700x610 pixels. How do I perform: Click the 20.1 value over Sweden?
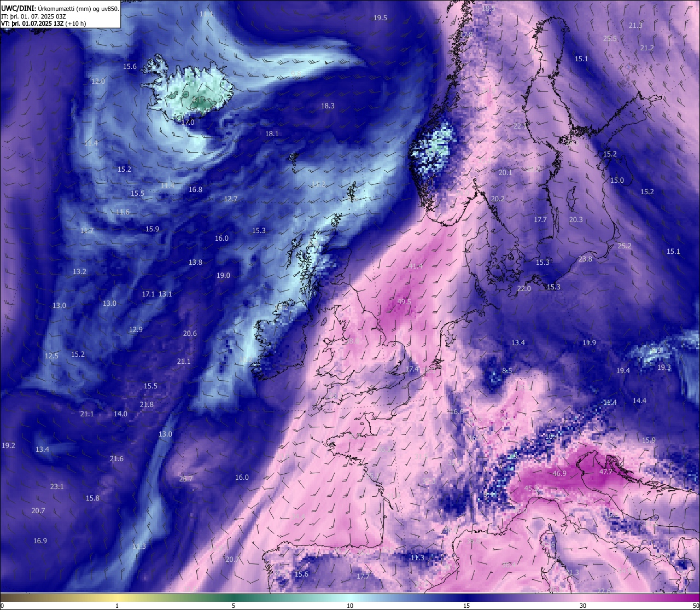coord(505,172)
